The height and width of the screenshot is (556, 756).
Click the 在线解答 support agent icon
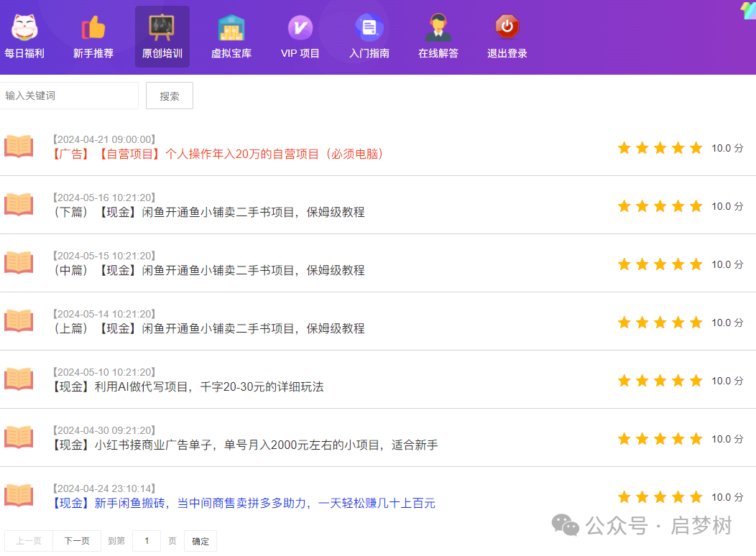pos(438,27)
